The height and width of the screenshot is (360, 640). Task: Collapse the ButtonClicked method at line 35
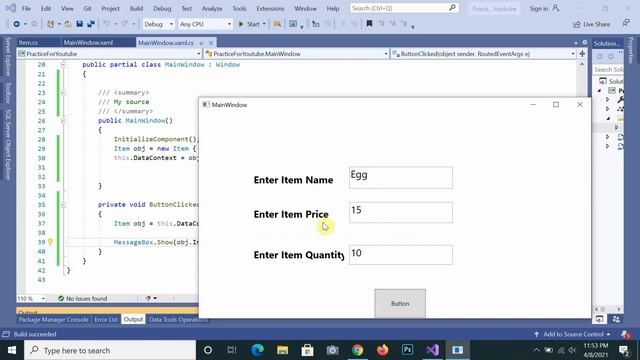click(x=63, y=204)
